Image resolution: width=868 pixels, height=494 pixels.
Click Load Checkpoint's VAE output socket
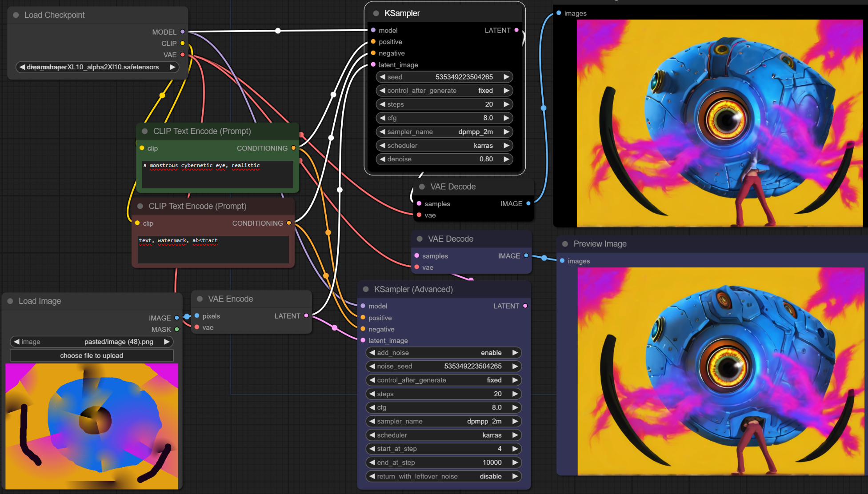tap(183, 55)
